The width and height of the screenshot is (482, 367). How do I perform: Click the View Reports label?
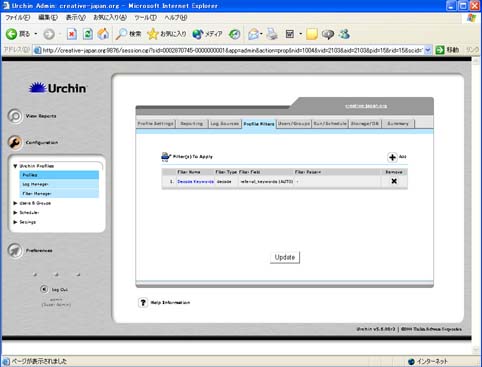pyautogui.click(x=41, y=116)
